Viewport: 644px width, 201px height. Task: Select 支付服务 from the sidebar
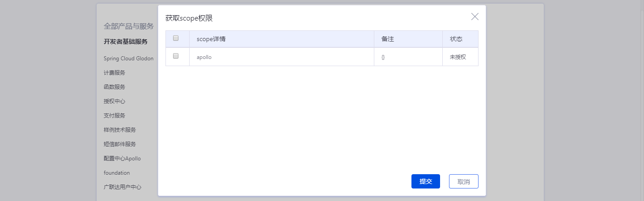point(114,116)
